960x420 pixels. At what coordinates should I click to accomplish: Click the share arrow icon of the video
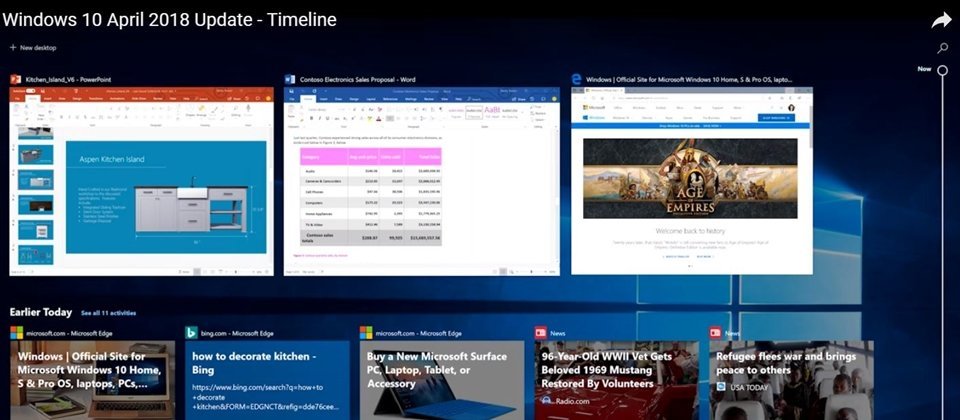pos(941,21)
